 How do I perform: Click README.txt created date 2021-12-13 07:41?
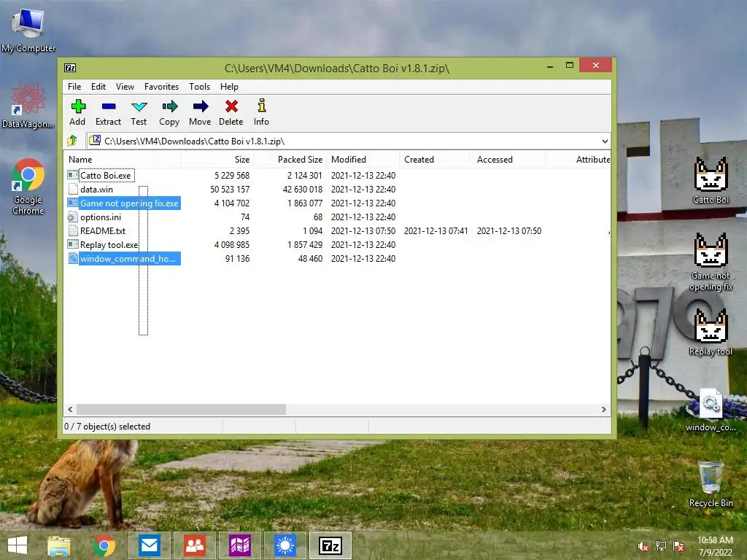click(436, 230)
